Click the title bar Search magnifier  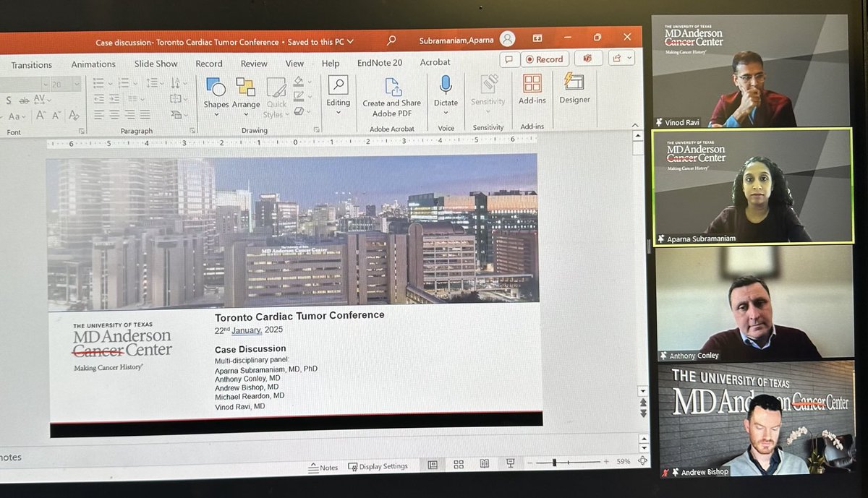click(391, 40)
